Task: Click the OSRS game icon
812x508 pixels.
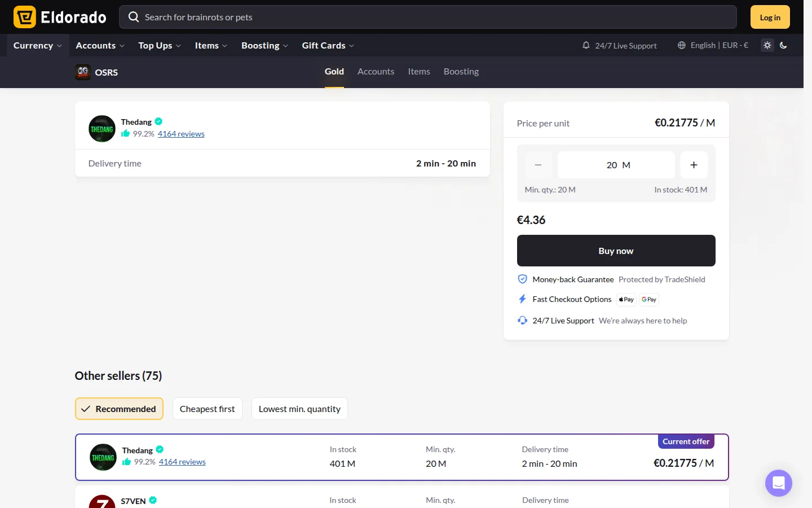Action: 83,72
